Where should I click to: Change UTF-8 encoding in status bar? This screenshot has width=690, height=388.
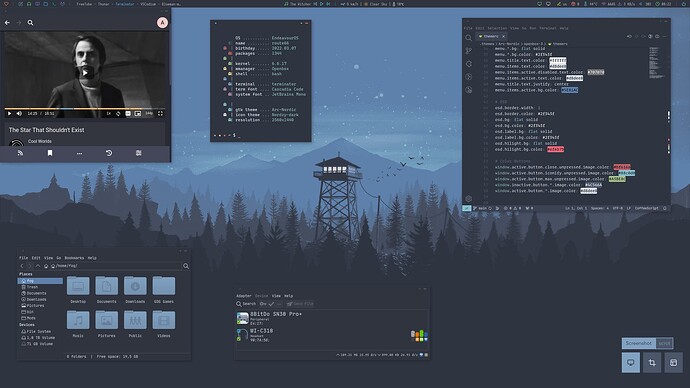pos(618,209)
